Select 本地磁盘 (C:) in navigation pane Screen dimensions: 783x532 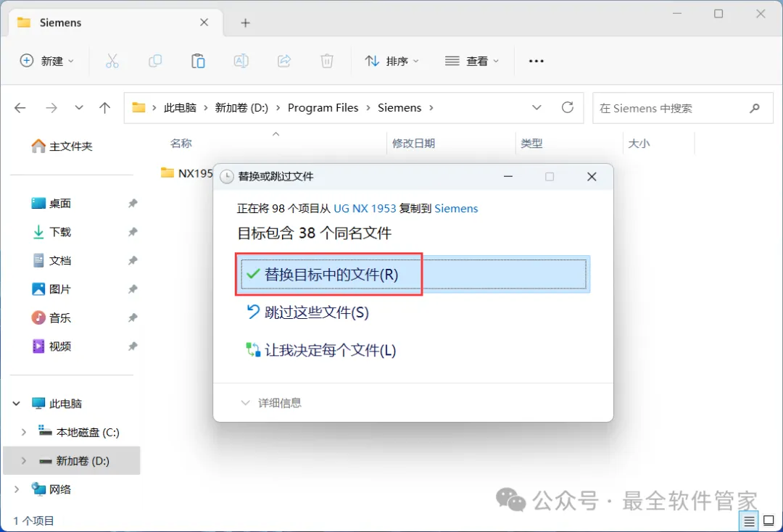[79, 432]
